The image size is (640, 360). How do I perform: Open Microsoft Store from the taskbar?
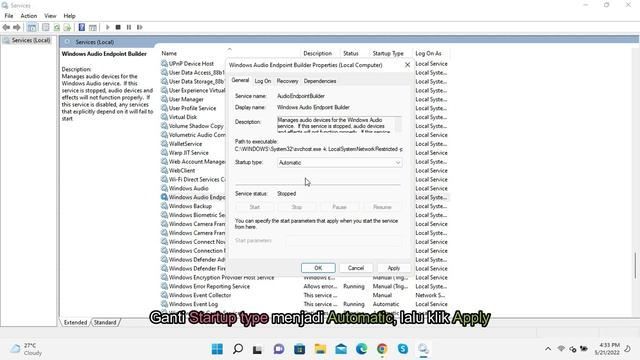click(x=300, y=349)
